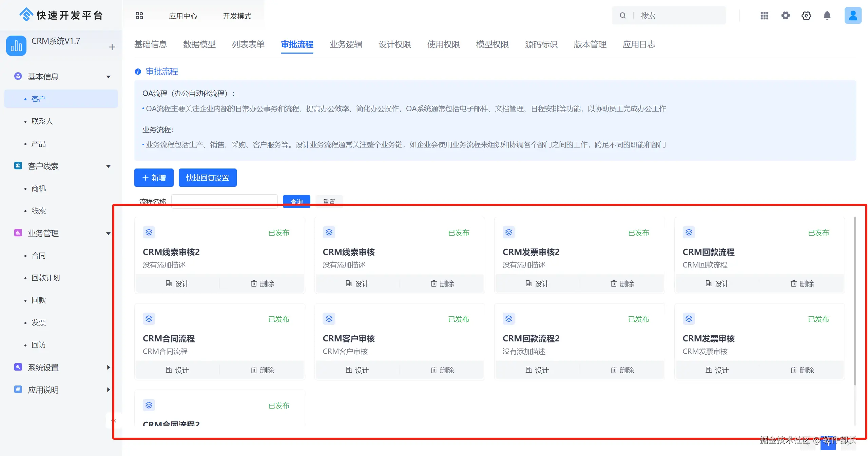The image size is (868, 456).
Task: Click the plus icon beside CRM系统V1.7
Action: point(112,47)
